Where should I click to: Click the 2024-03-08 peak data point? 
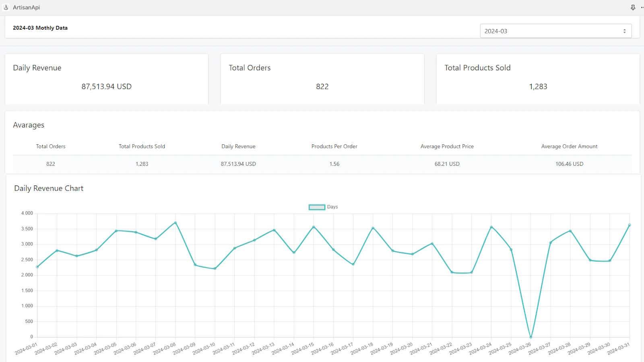[x=175, y=222]
